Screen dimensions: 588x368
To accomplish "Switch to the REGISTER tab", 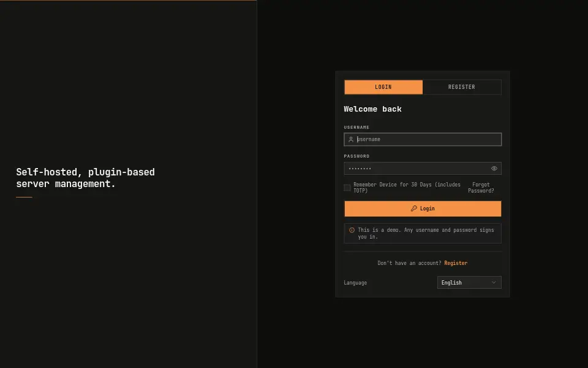I will pyautogui.click(x=462, y=87).
